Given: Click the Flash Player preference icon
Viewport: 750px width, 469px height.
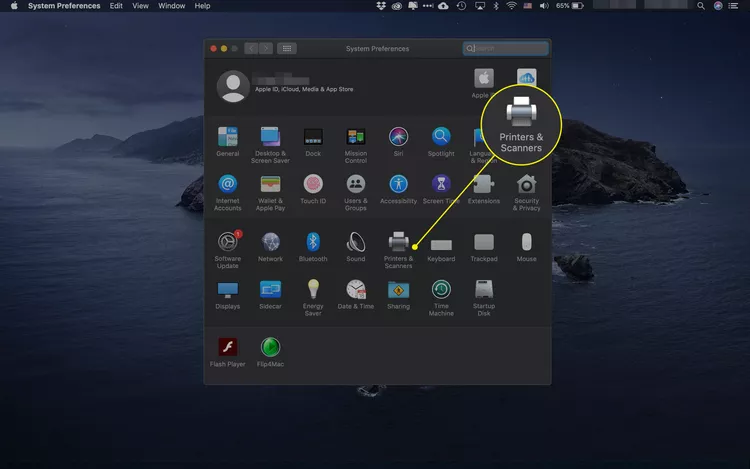Looking at the screenshot, I should coord(228,347).
